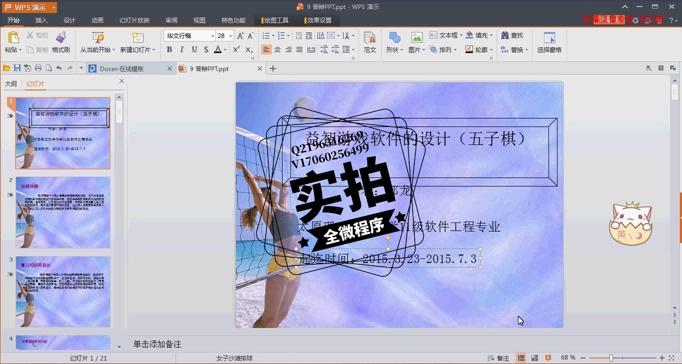The width and height of the screenshot is (682, 364).
Task: Start slideshow from current slide (从当前开始)
Action: click(x=98, y=37)
